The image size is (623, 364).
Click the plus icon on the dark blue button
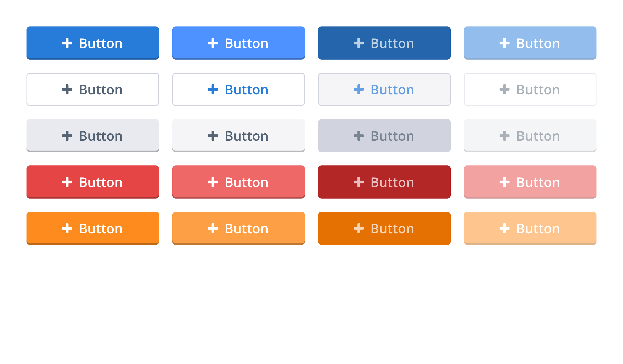[x=359, y=43]
